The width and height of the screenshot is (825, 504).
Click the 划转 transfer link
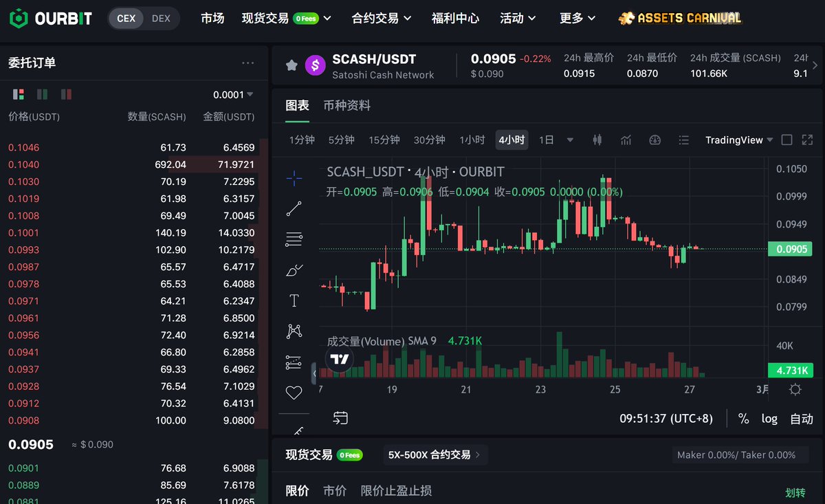[795, 492]
